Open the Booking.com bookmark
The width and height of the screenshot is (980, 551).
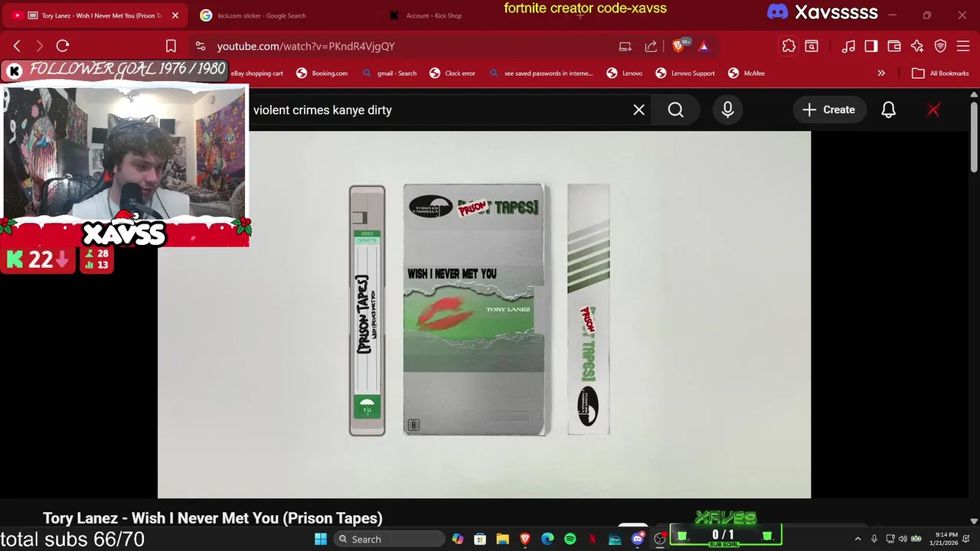point(322,73)
